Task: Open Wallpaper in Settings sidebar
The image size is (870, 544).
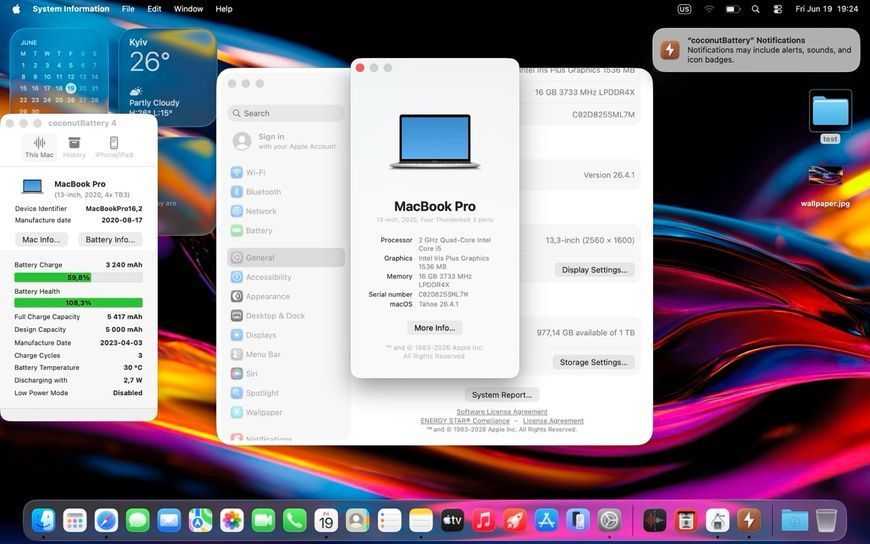Action: click(x=286, y=412)
